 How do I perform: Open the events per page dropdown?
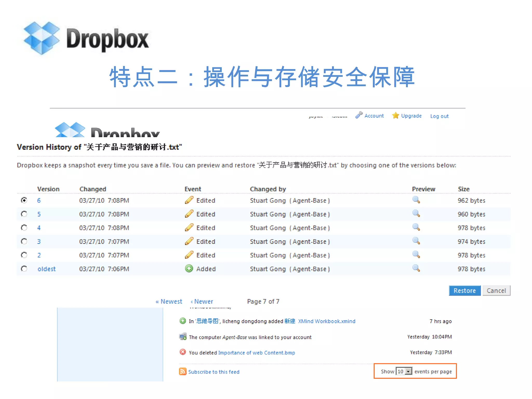point(404,371)
